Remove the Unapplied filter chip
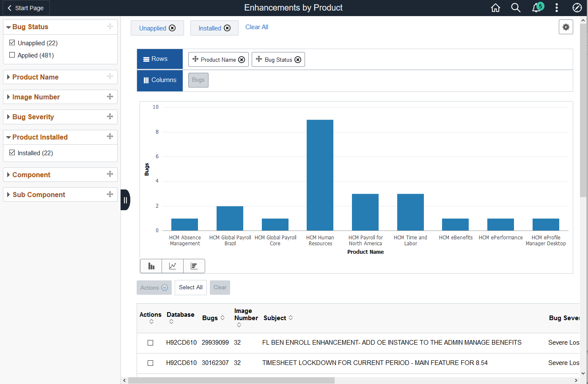588x384 pixels. pos(172,28)
